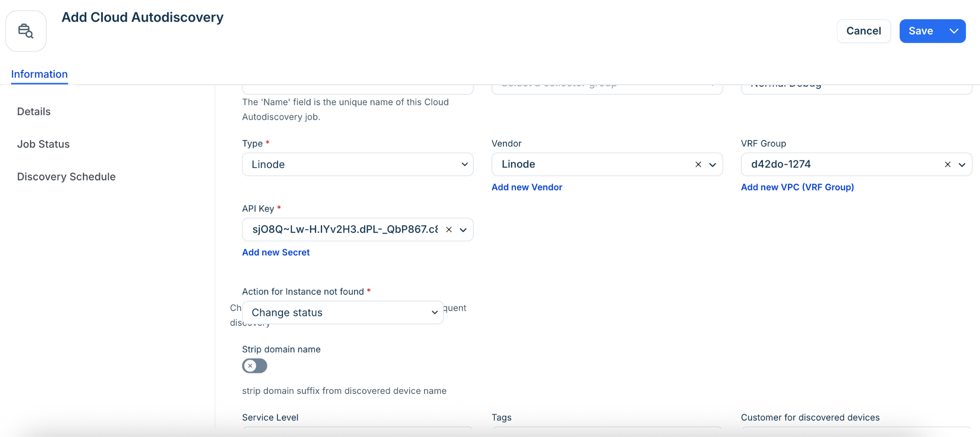Open the Save button dropdown arrow

pyautogui.click(x=954, y=31)
